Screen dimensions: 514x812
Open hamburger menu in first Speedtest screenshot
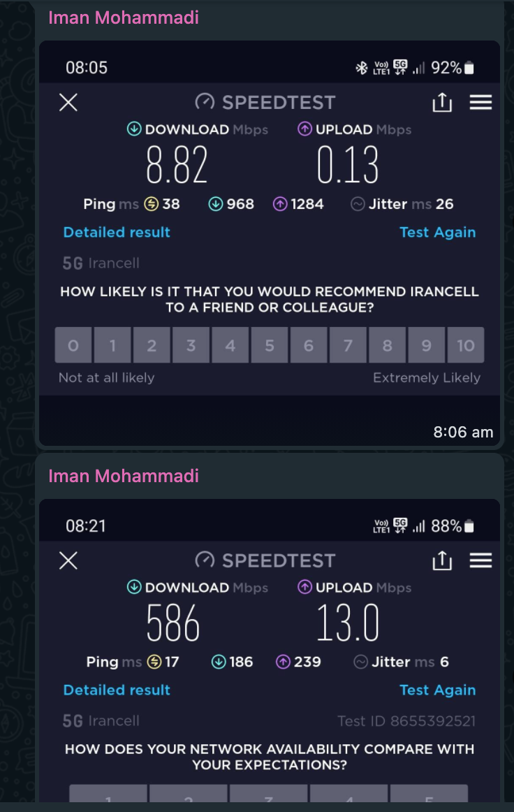pyautogui.click(x=480, y=102)
